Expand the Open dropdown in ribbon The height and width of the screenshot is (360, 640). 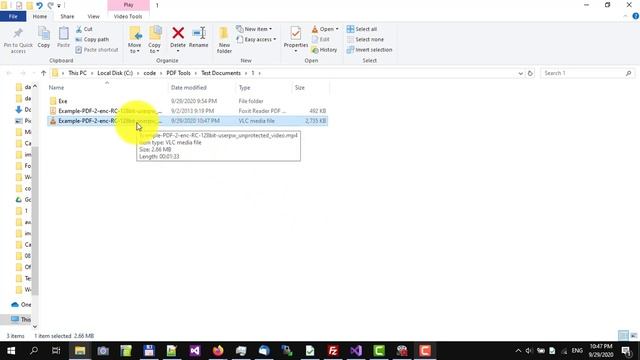[x=325, y=29]
